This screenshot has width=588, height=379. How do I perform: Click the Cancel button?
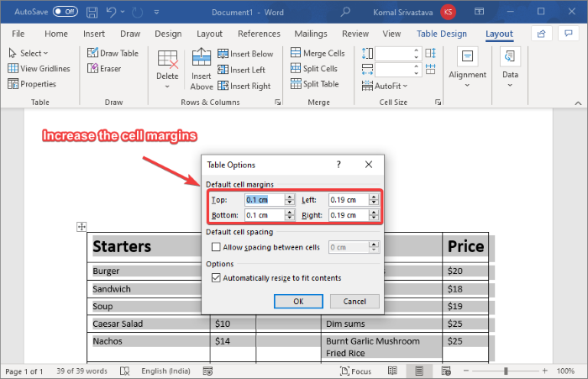(354, 302)
